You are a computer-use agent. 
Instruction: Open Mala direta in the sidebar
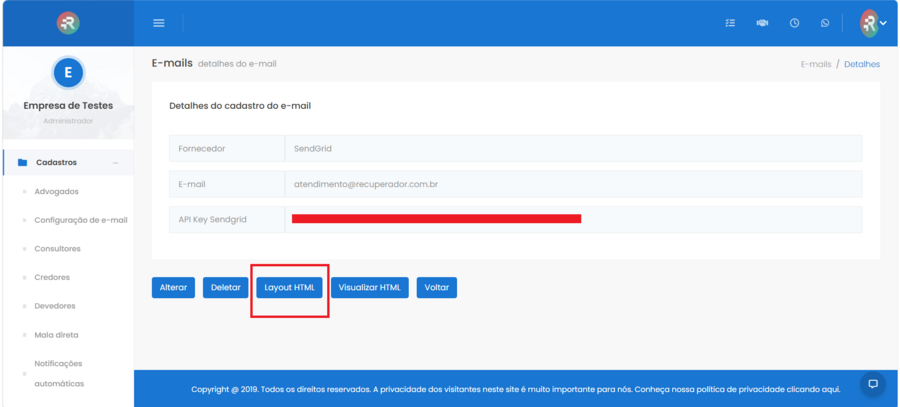pyautogui.click(x=56, y=335)
